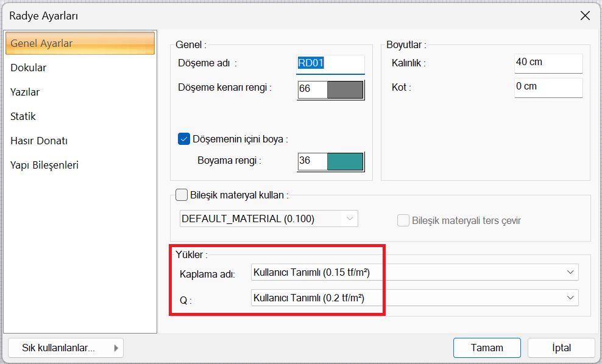Close the Radye Ayarları dialog
Screen dimensions: 602x364
[x=585, y=16]
